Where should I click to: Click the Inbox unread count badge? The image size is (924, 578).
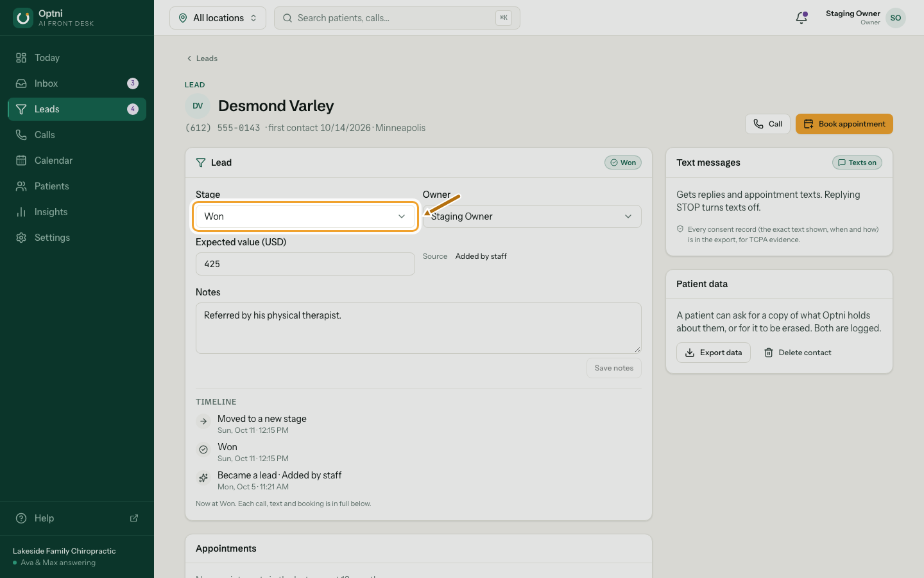[x=133, y=83]
